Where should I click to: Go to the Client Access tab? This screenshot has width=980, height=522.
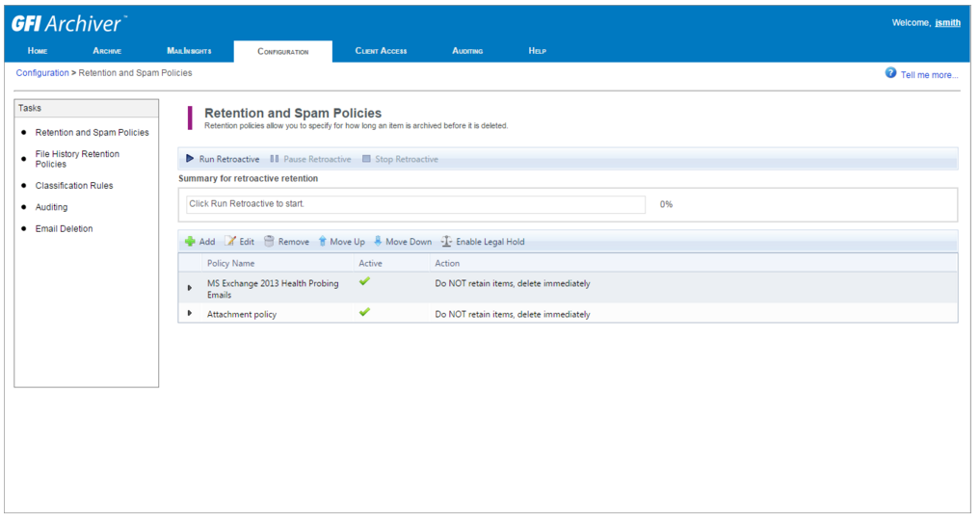(382, 51)
